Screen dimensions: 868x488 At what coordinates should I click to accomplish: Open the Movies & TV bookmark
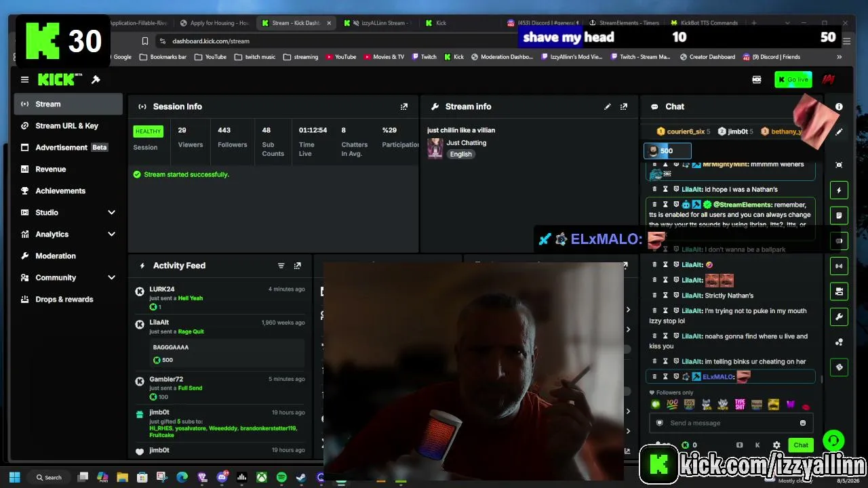(384, 57)
